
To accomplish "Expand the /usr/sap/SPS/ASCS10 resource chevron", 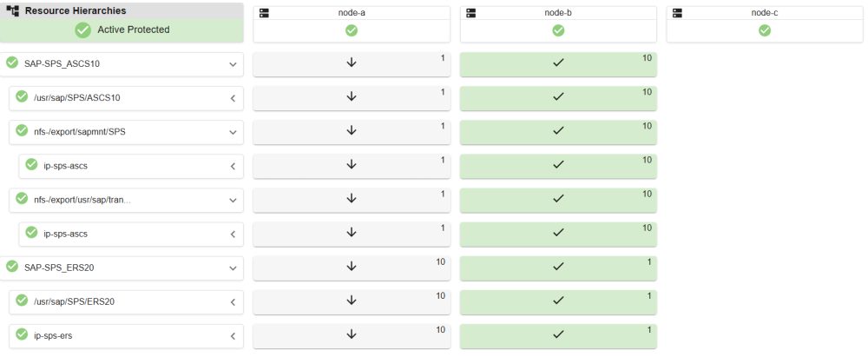I will point(233,98).
